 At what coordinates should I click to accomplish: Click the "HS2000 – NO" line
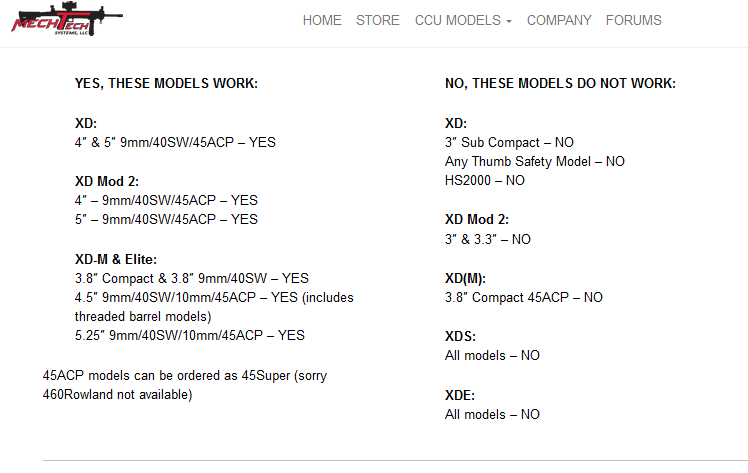point(485,181)
